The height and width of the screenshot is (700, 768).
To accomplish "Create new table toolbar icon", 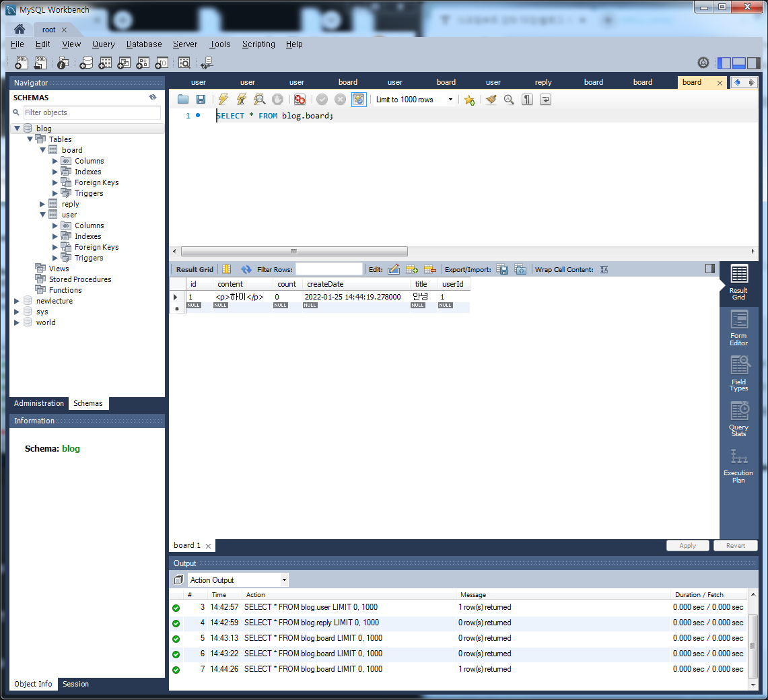I will tap(105, 63).
